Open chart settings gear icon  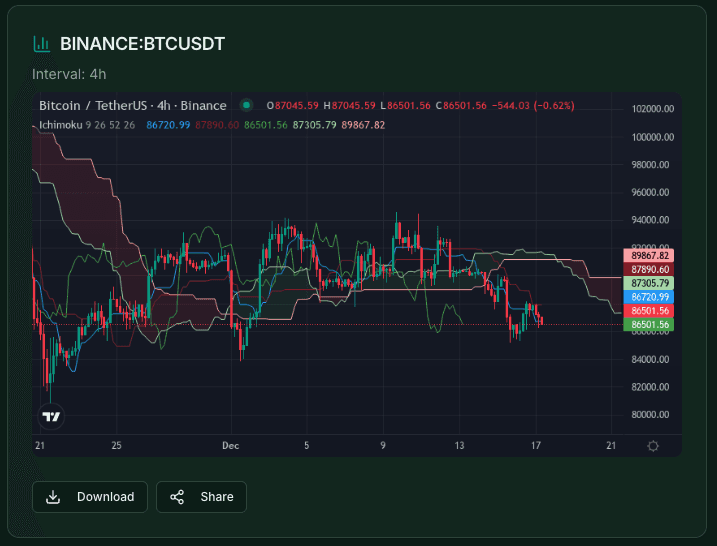click(x=653, y=446)
